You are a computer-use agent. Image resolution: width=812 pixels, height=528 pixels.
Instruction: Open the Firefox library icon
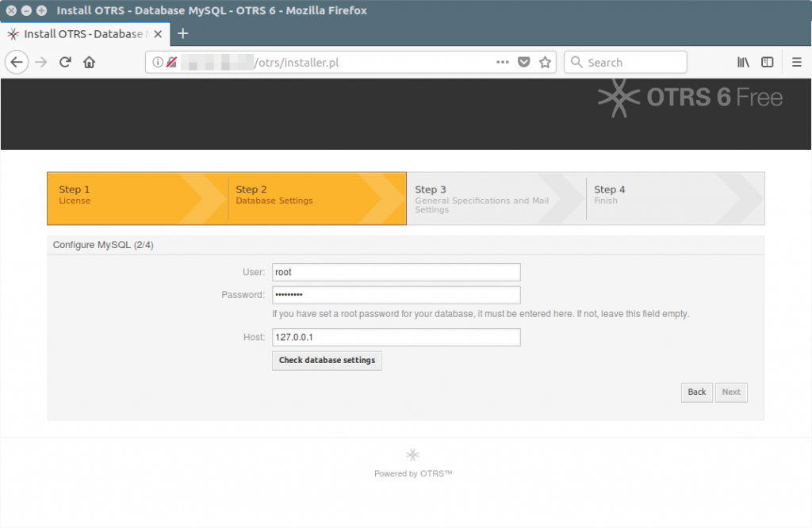point(743,62)
